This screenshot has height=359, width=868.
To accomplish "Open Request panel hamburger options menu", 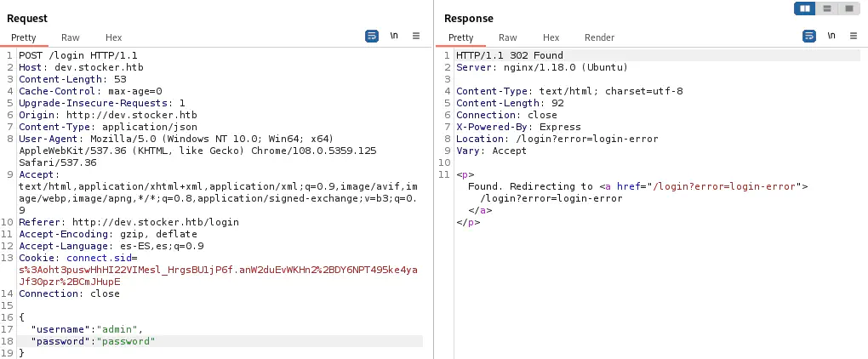I will pyautogui.click(x=416, y=37).
